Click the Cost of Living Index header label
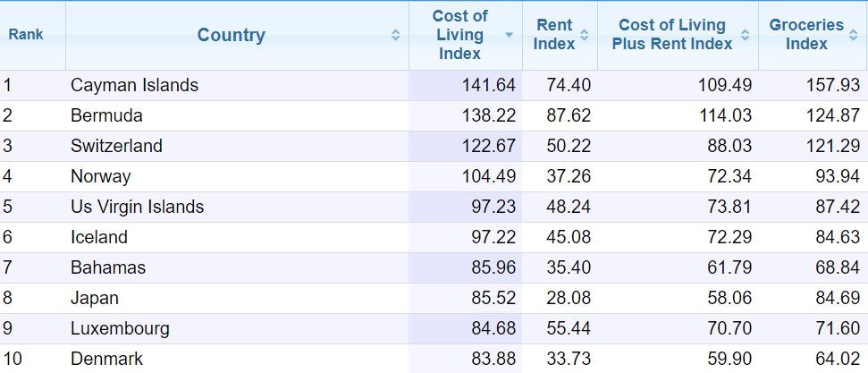 pos(459,34)
